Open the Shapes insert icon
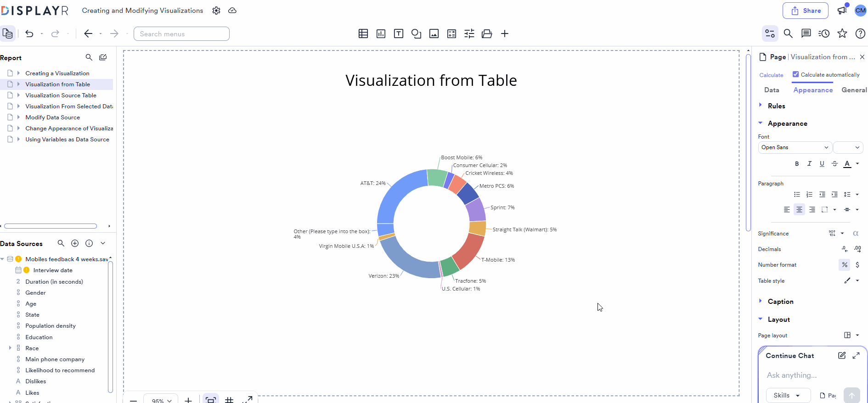Viewport: 868px width, 403px height. tap(417, 34)
